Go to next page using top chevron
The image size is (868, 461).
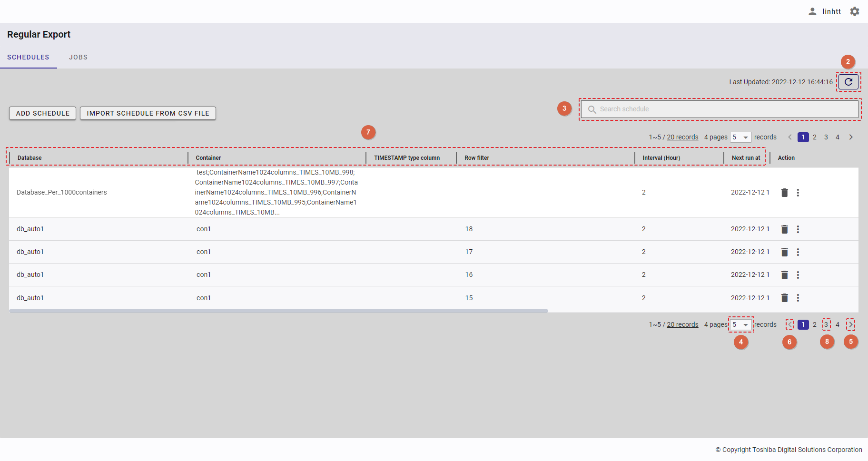[850, 137]
